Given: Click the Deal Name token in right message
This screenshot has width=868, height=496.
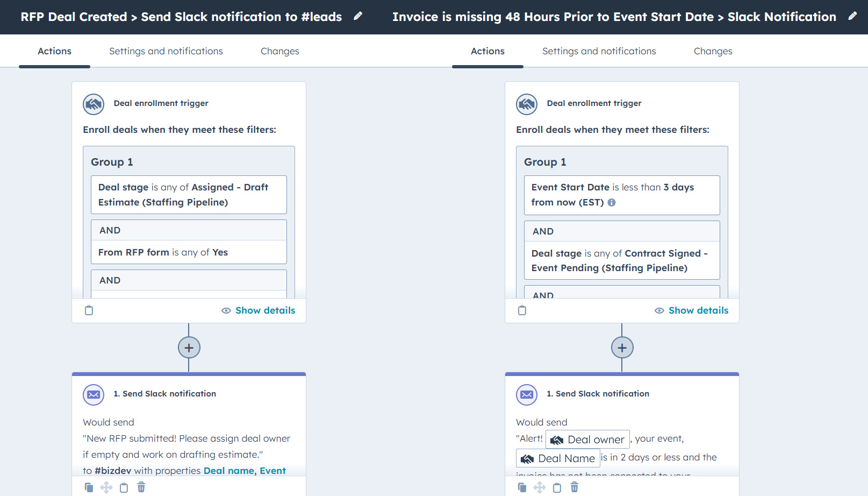Looking at the screenshot, I should (558, 458).
